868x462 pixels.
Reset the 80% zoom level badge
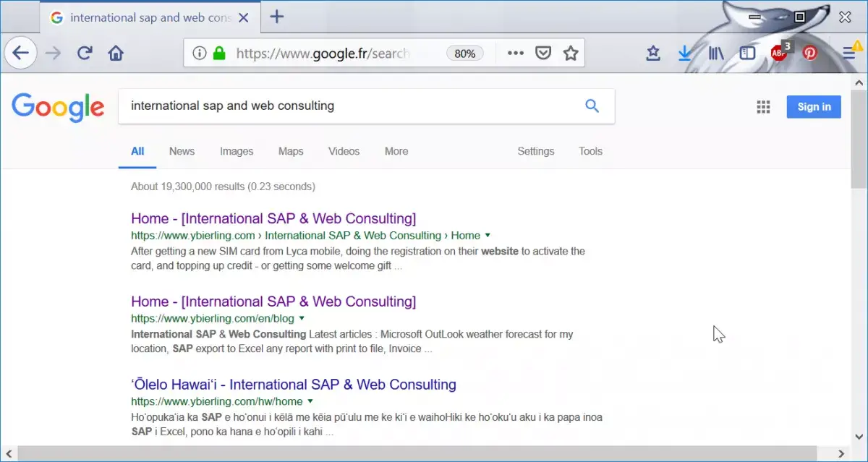tap(465, 54)
